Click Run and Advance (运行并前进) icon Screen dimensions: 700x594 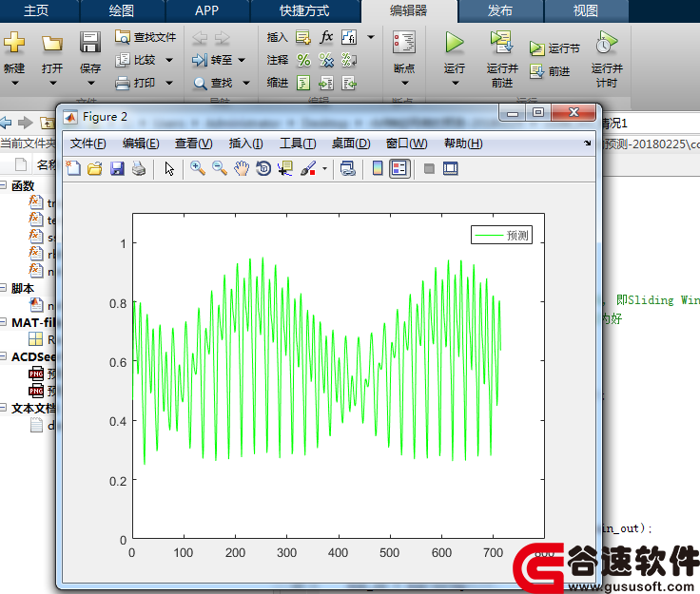point(502,42)
